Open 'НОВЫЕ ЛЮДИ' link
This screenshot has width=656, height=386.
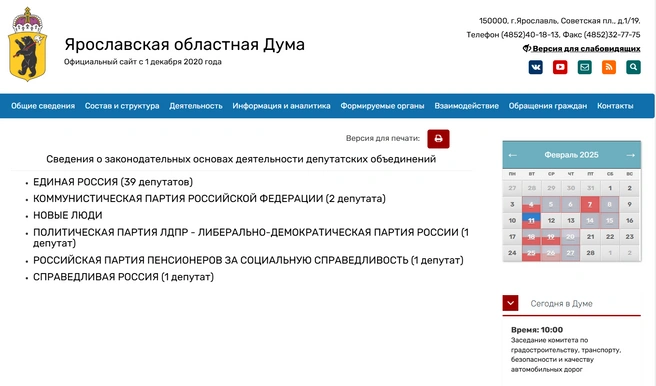pyautogui.click(x=68, y=215)
